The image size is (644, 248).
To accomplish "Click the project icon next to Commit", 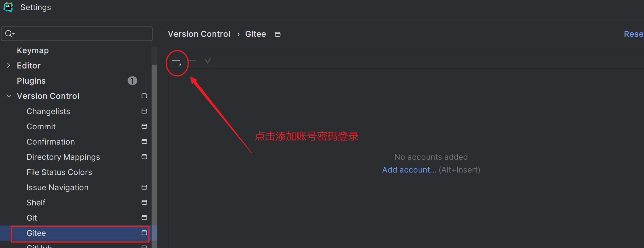I will click(144, 126).
